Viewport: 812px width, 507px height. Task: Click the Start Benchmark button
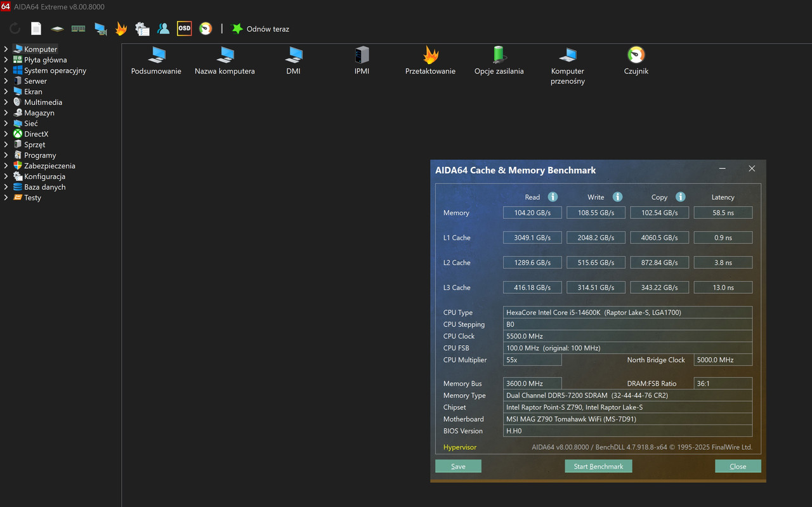[x=598, y=466]
